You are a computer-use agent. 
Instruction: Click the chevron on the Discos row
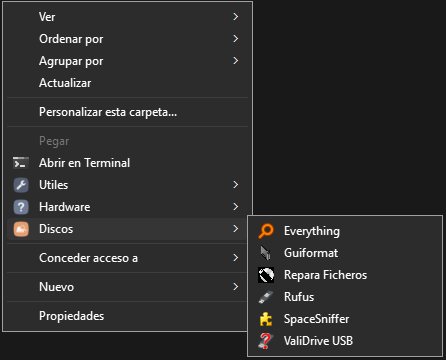pyautogui.click(x=236, y=229)
